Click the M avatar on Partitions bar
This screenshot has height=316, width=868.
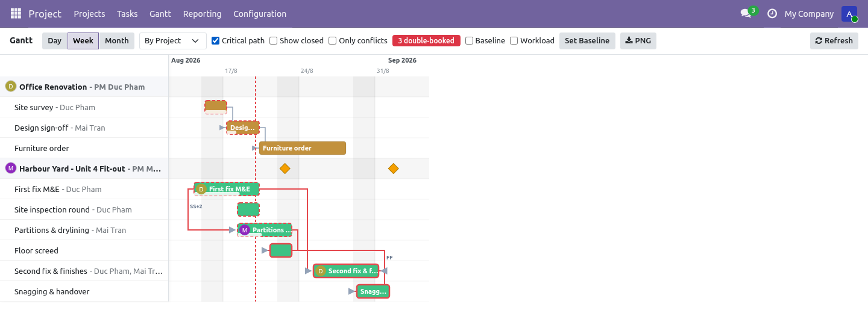[244, 230]
